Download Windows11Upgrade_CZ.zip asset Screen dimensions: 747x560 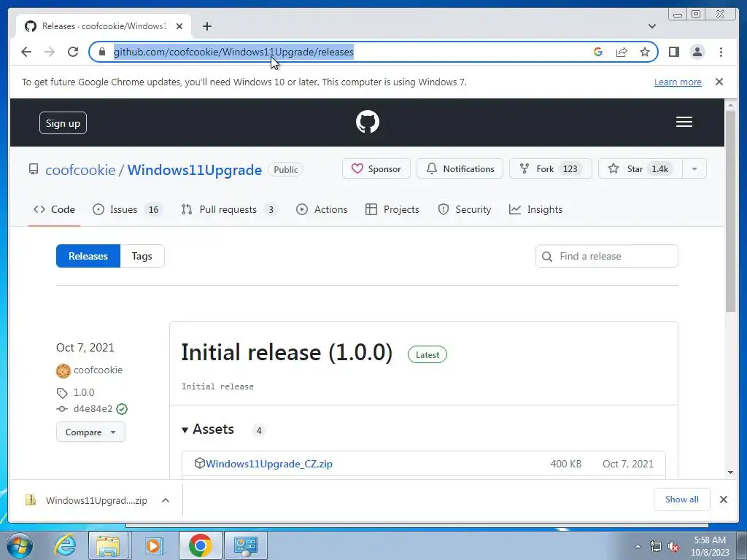pos(268,464)
